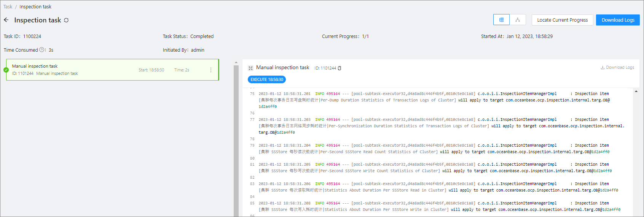
Task: Download logs from the log panel header
Action: (x=617, y=68)
